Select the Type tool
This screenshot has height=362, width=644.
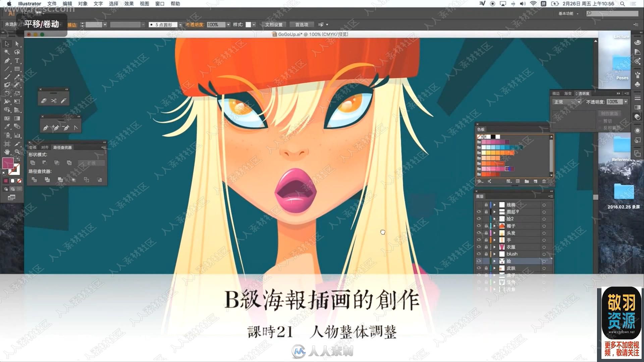17,61
